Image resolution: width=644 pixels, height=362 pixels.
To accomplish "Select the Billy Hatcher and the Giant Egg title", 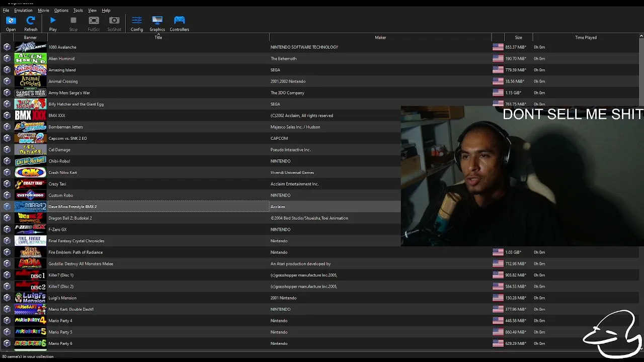I will tap(76, 104).
